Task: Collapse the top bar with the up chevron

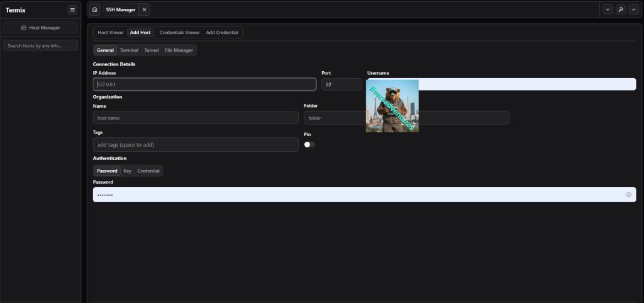Action: tap(633, 9)
